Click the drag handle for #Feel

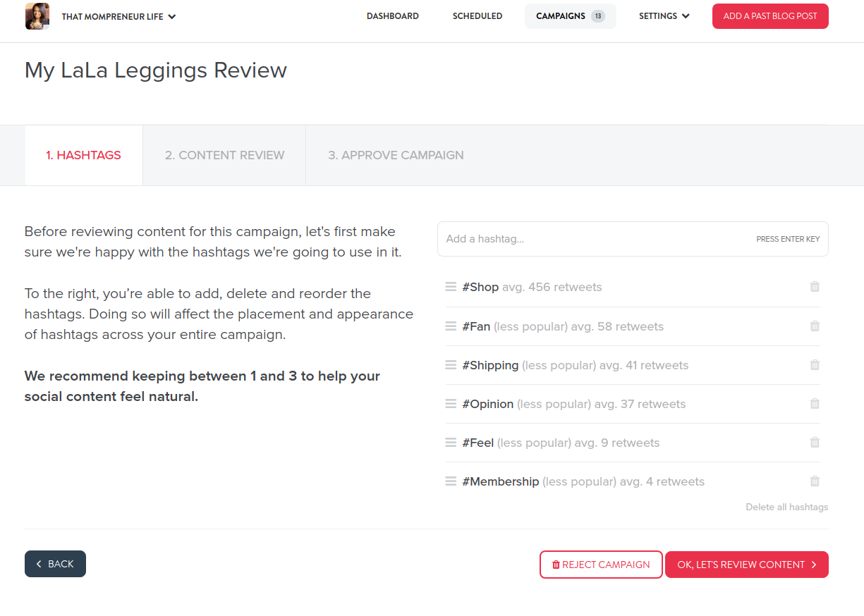point(451,443)
